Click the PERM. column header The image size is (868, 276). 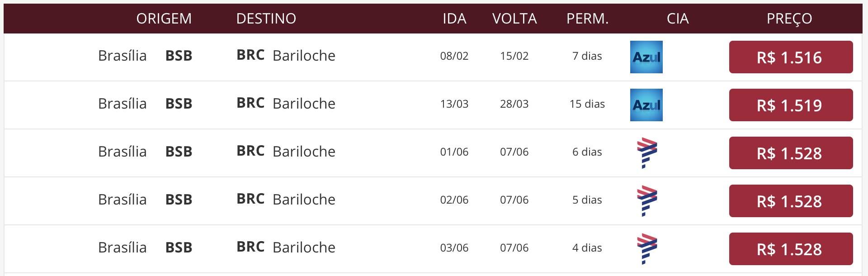(x=587, y=19)
